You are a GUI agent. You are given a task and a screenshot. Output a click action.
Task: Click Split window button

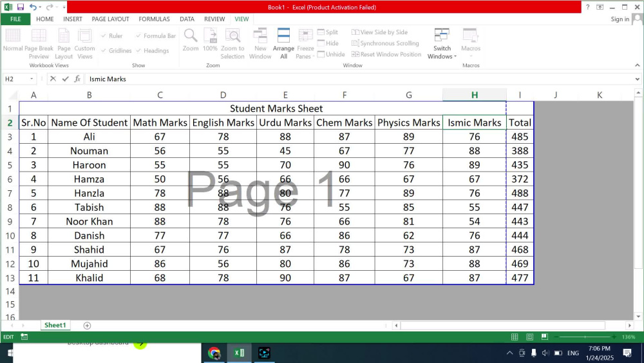328,32
